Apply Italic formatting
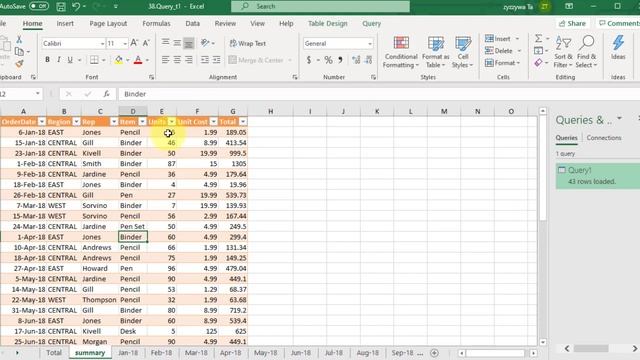The width and height of the screenshot is (640, 360). (59, 60)
